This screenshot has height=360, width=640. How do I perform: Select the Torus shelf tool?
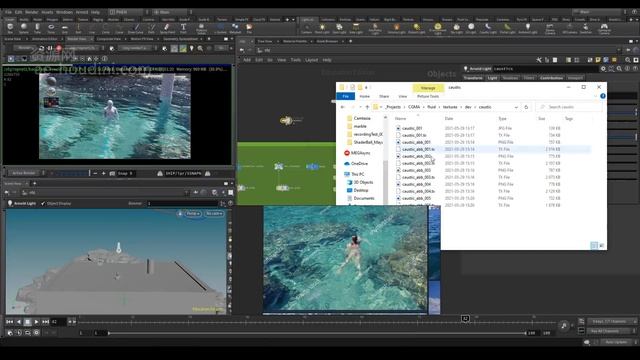(51, 29)
